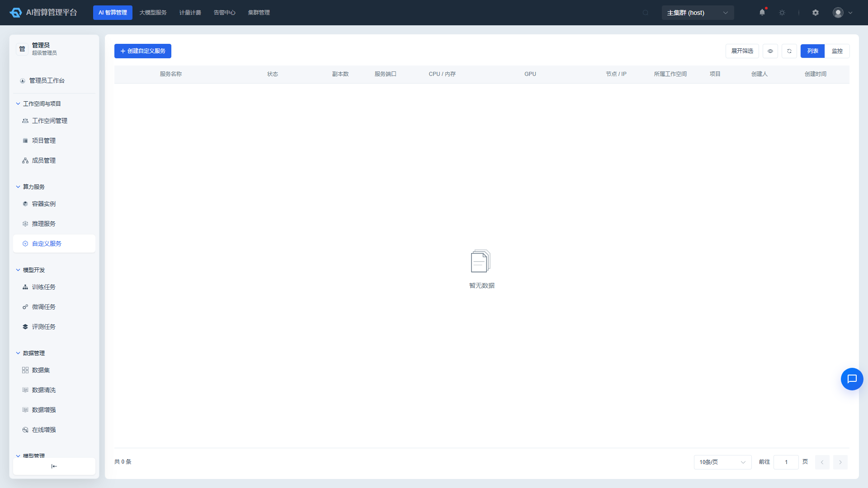Switch to 监控 view toggle
The image size is (868, 488).
(837, 51)
